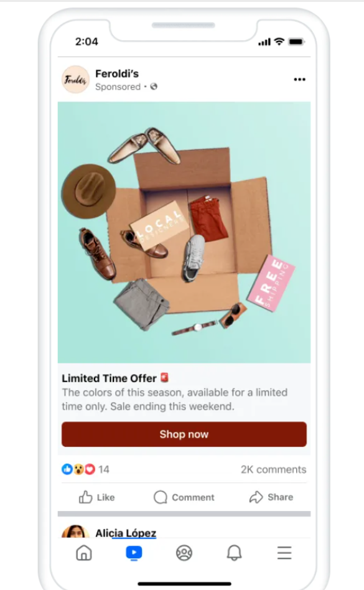The image size is (364, 590).
Task: Open the Watch video tab icon
Action: (134, 553)
